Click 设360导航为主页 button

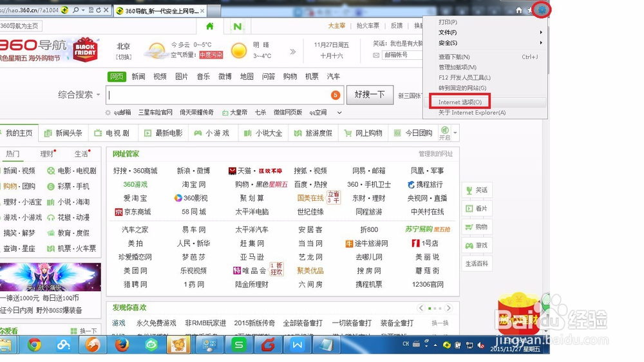tap(20, 26)
